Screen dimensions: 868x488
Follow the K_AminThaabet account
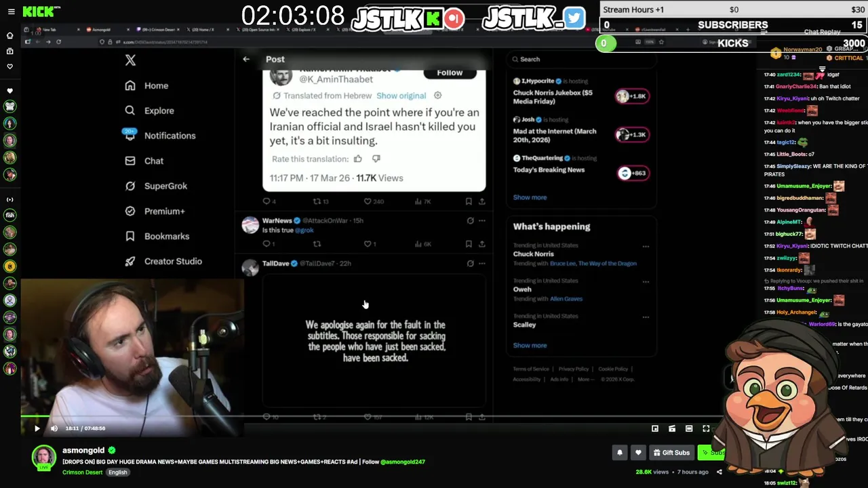[x=450, y=73]
